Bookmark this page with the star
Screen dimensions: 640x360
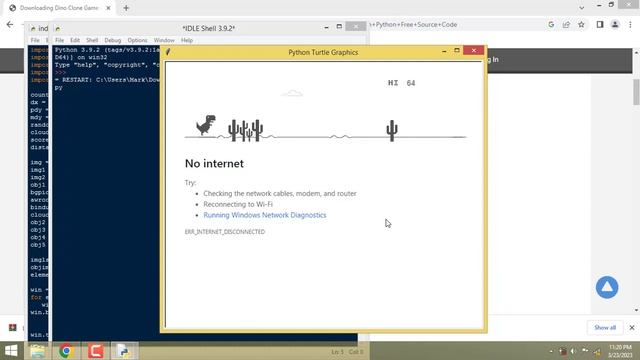(x=581, y=24)
